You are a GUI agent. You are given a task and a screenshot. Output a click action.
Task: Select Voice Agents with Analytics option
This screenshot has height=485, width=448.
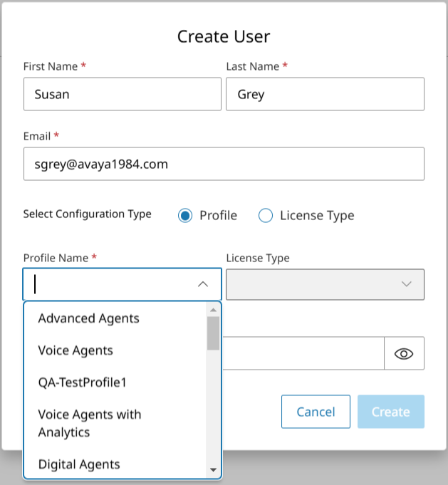point(115,423)
